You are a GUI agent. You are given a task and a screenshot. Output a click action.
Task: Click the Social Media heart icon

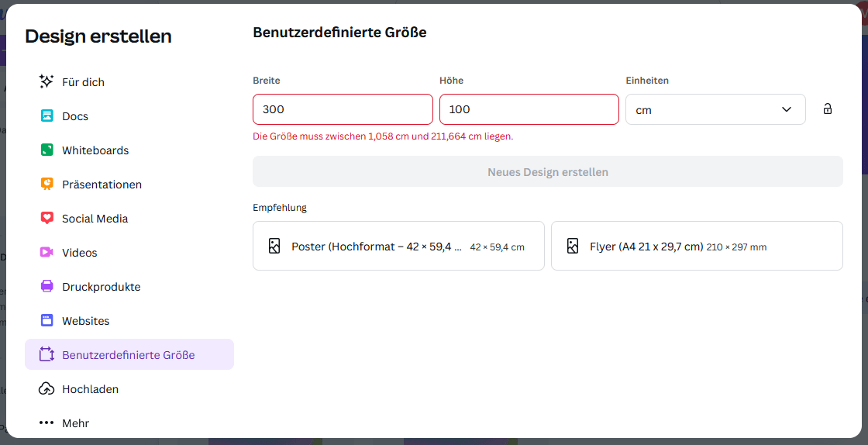[x=46, y=219]
